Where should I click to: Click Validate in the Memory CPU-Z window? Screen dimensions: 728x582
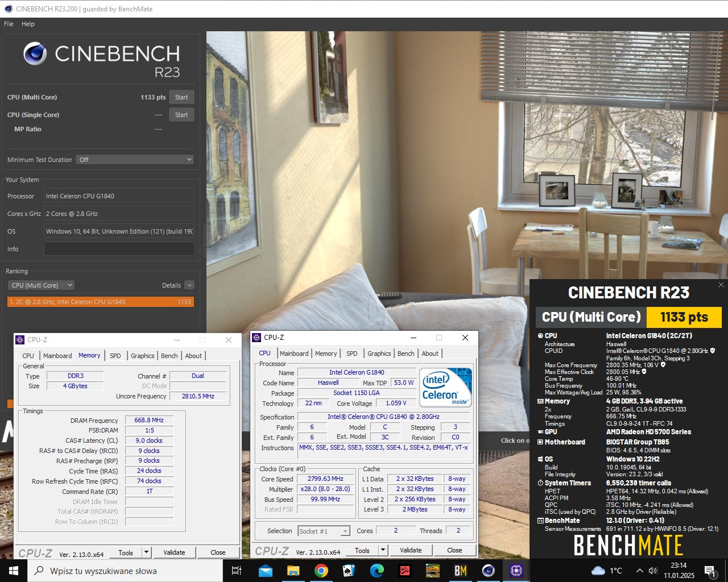174,552
